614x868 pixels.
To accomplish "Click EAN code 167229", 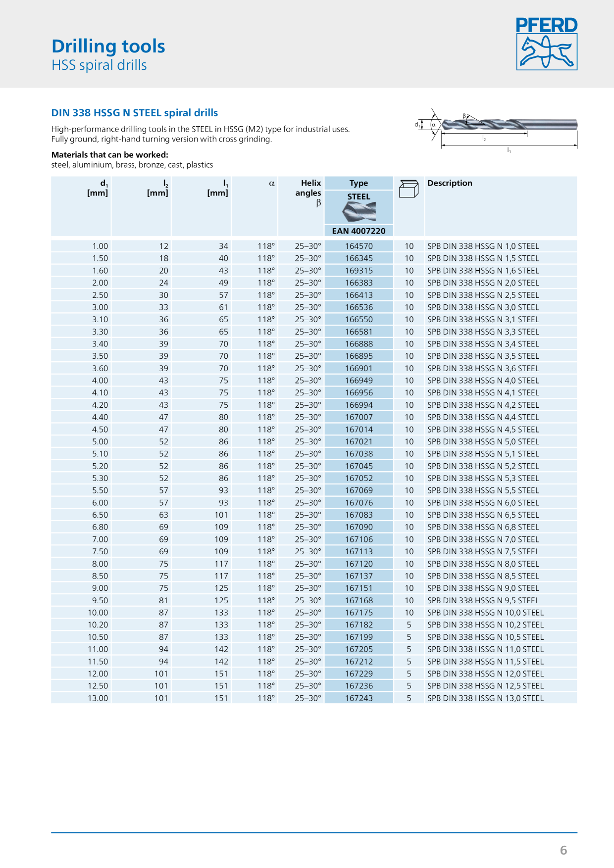I will pyautogui.click(x=359, y=674).
